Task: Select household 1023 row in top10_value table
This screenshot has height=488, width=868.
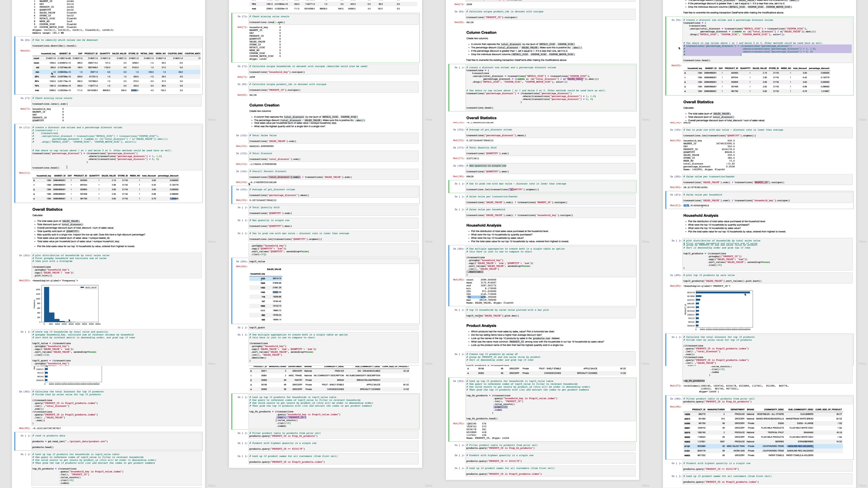Action: (266, 278)
